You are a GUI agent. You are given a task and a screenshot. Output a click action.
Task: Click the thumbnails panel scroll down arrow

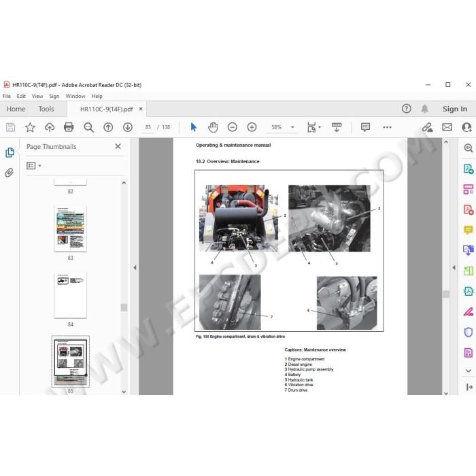click(124, 391)
